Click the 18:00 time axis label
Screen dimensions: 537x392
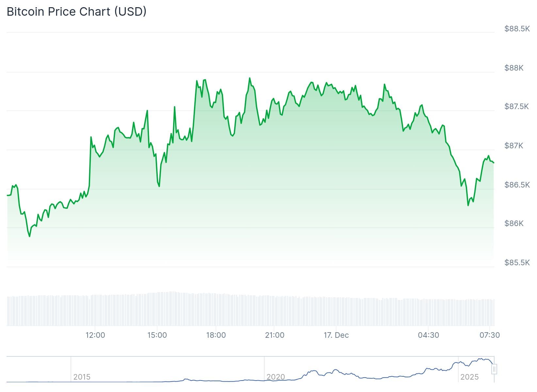click(x=216, y=335)
